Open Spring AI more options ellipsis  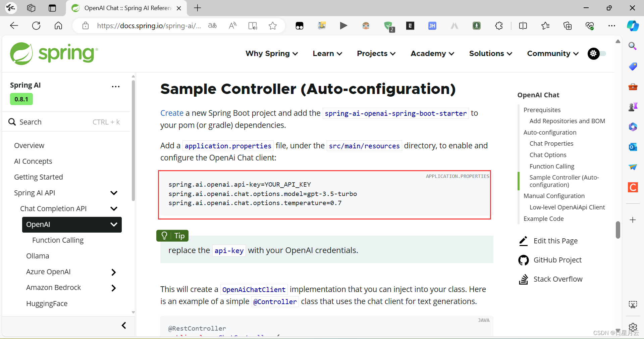(x=116, y=87)
